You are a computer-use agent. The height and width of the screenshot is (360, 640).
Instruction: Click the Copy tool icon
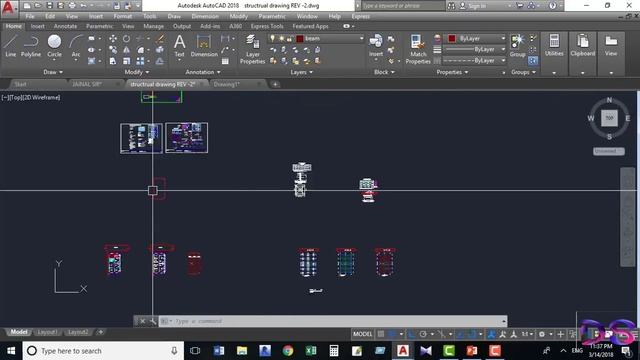113,50
